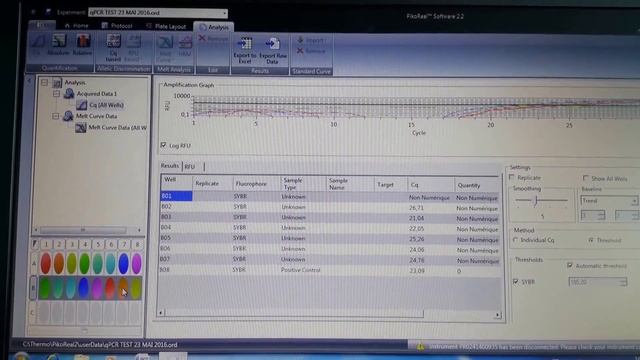The height and width of the screenshot is (360, 640).
Task: Open the Results tab
Action: pos(169,166)
